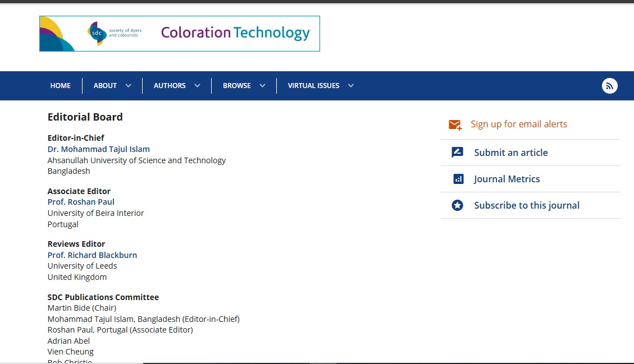
Task: Expand the AUTHORS dropdown chevron
Action: coord(197,86)
